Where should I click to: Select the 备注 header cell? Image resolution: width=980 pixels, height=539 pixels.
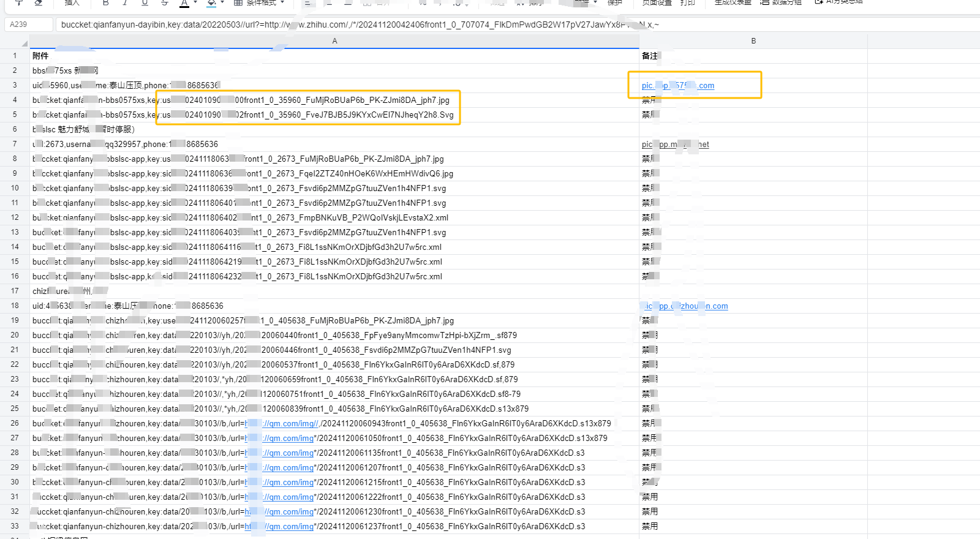tap(753, 56)
